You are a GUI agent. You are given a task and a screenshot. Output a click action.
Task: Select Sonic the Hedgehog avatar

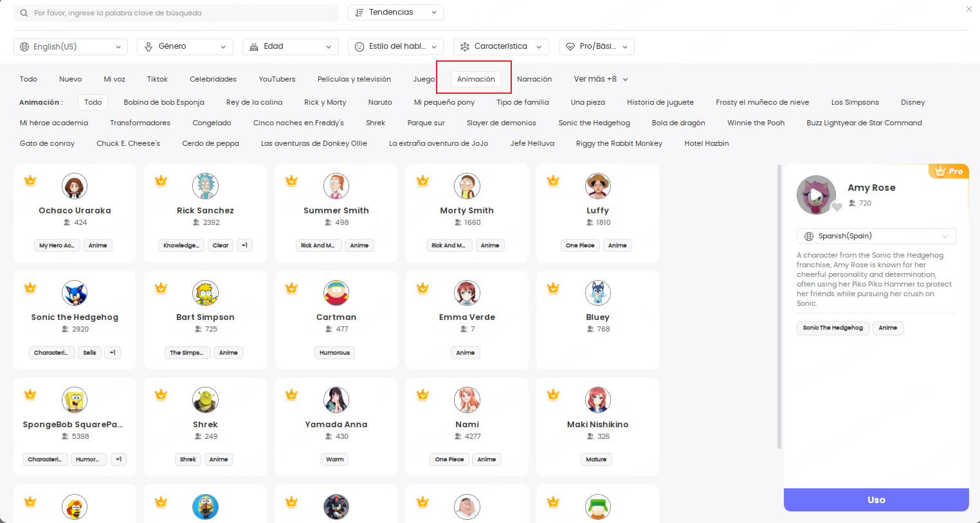click(x=75, y=293)
